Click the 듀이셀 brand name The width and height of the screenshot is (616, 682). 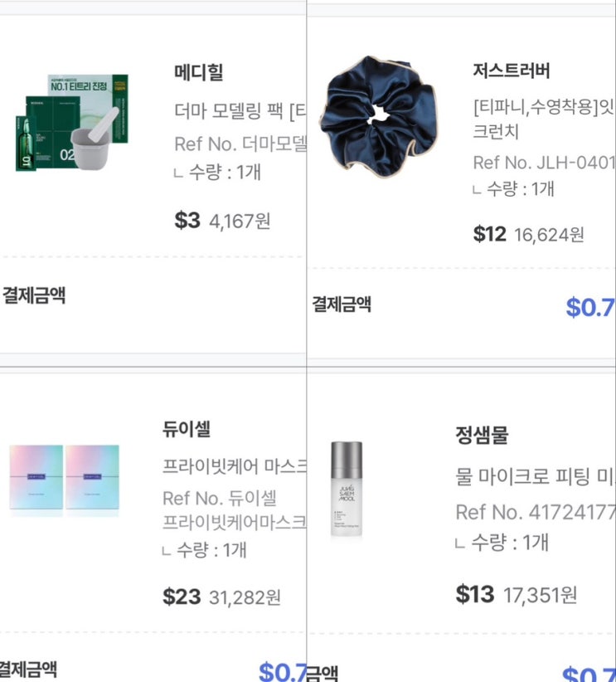pyautogui.click(x=187, y=429)
